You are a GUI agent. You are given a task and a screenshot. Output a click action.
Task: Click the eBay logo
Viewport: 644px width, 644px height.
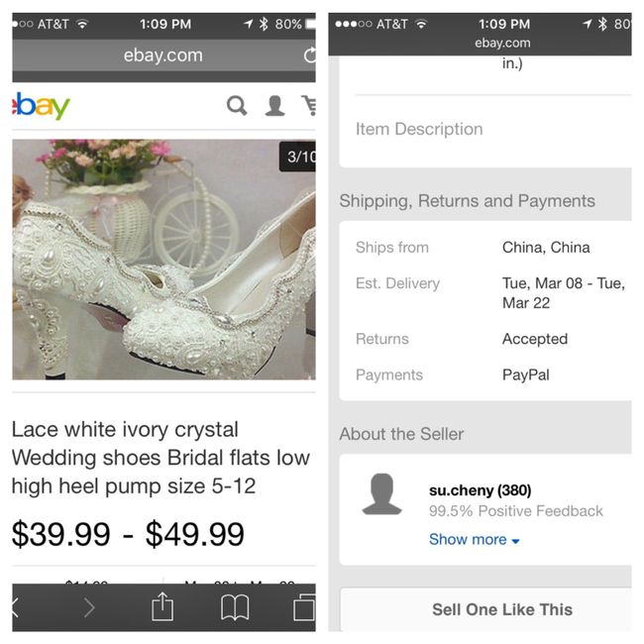click(41, 105)
